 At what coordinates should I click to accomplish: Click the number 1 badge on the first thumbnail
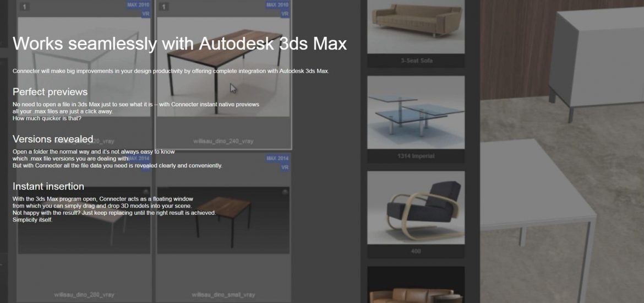pyautogui.click(x=24, y=7)
